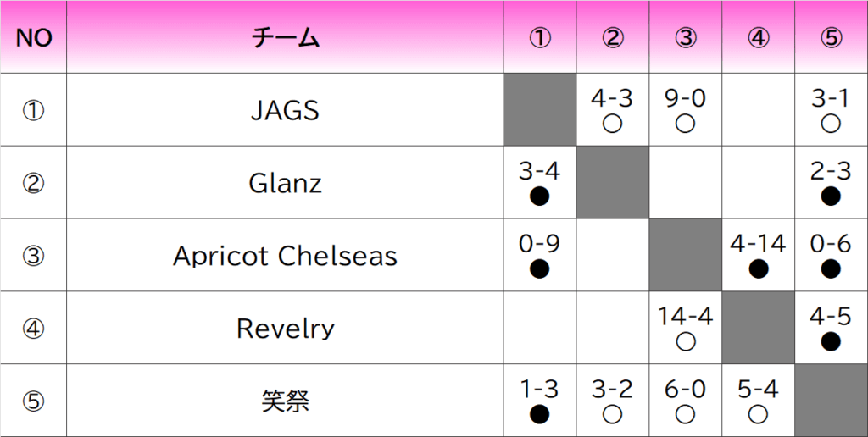The image size is (868, 437).
Task: Click the 2-3 score in Glanz row
Action: (x=831, y=171)
